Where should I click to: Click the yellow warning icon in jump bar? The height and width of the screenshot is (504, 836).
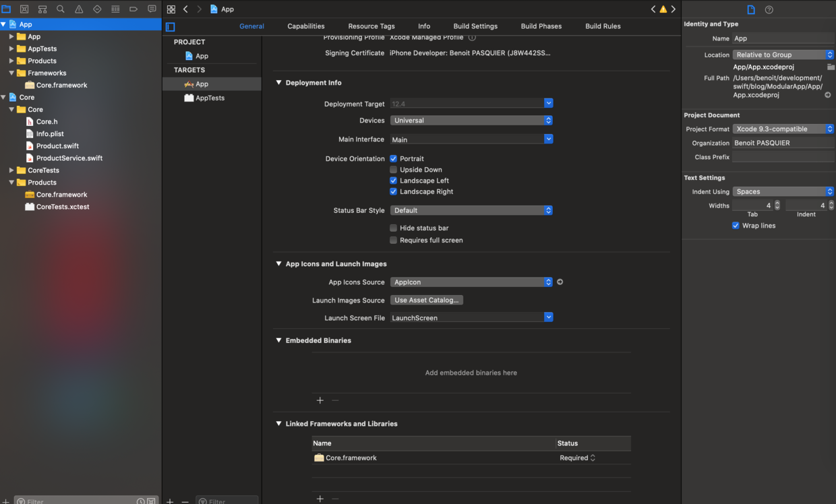(663, 9)
